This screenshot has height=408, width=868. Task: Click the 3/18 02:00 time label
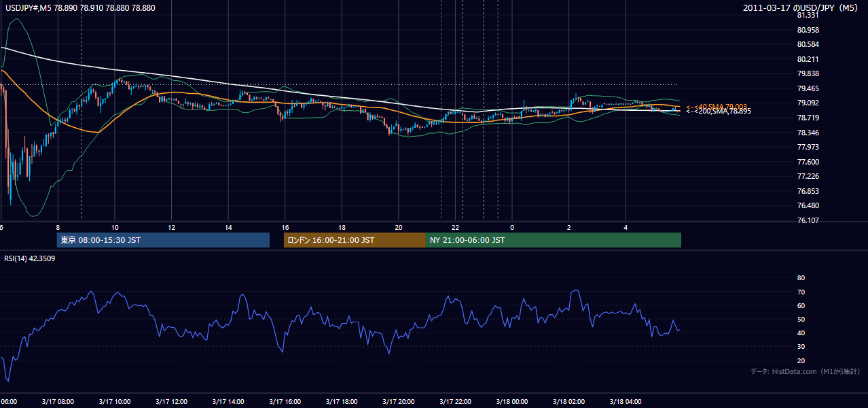point(569,402)
